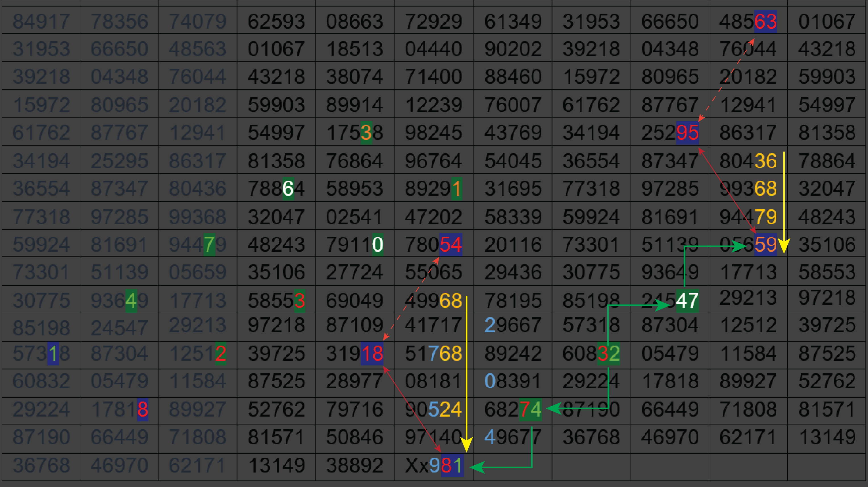868x487 pixels.
Task: Click faded cell 57318 with blue-highlighted 1
Action: tap(41, 353)
